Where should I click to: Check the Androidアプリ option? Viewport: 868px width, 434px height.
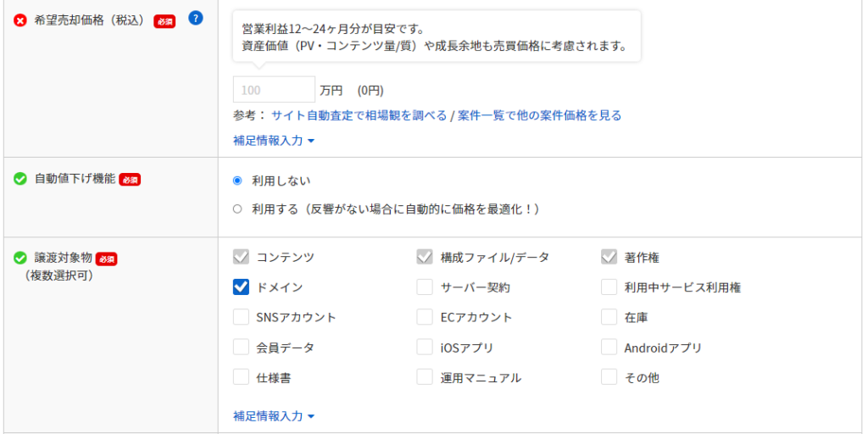click(609, 348)
